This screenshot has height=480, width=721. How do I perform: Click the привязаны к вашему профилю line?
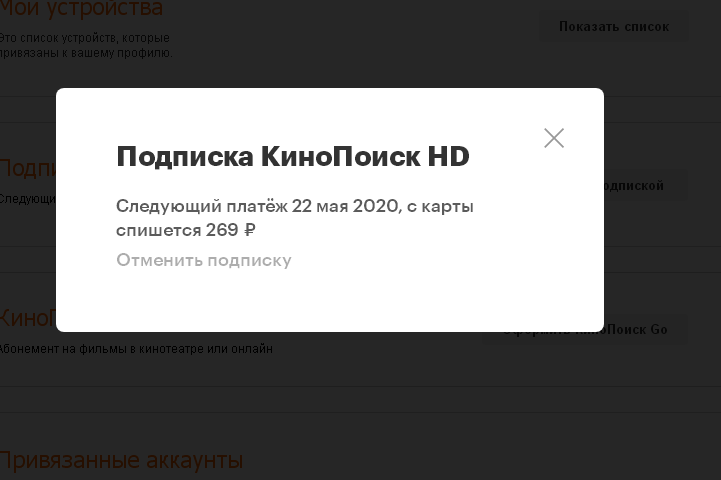(x=86, y=53)
